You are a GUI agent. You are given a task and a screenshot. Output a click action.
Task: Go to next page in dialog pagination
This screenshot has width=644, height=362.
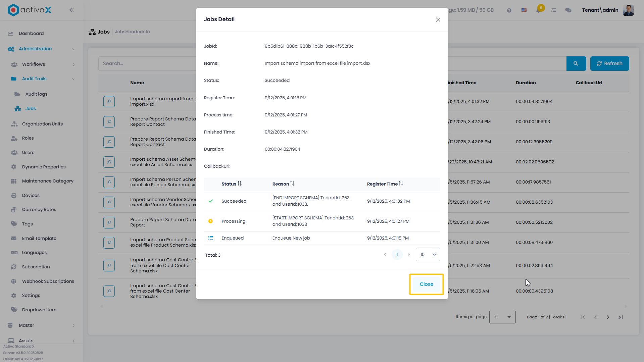pyautogui.click(x=409, y=255)
